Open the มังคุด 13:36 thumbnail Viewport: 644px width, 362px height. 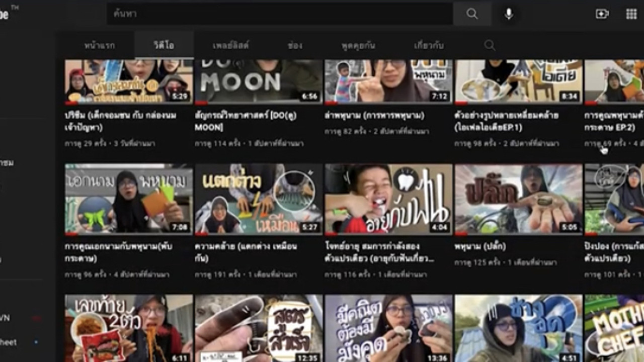point(388,328)
